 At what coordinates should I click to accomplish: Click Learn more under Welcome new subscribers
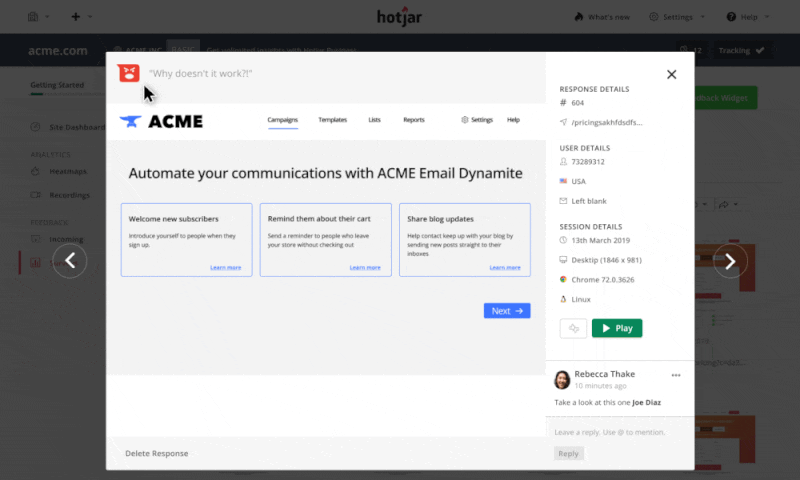[x=226, y=267]
